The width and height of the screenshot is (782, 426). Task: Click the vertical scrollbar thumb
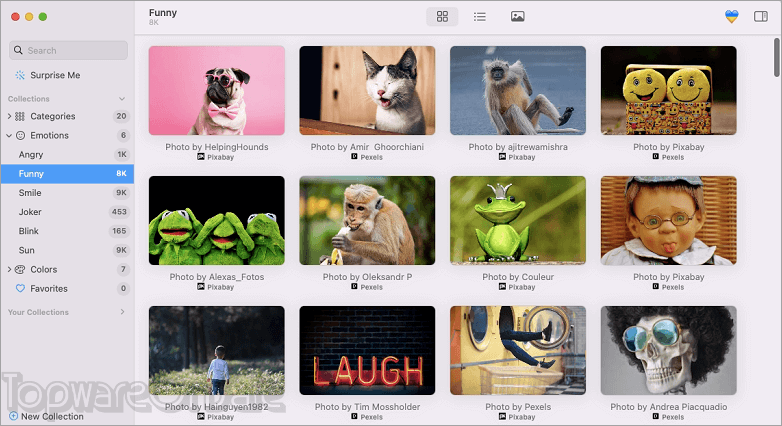pyautogui.click(x=777, y=57)
